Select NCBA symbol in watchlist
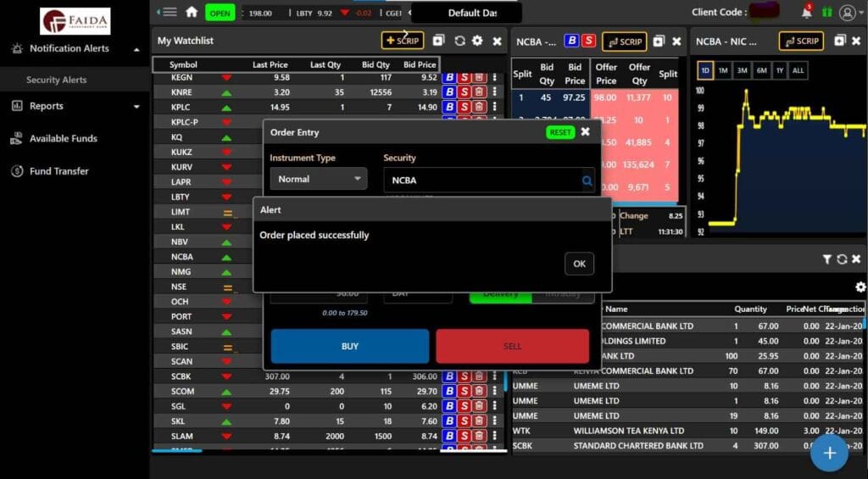This screenshot has width=868, height=479. coord(182,257)
